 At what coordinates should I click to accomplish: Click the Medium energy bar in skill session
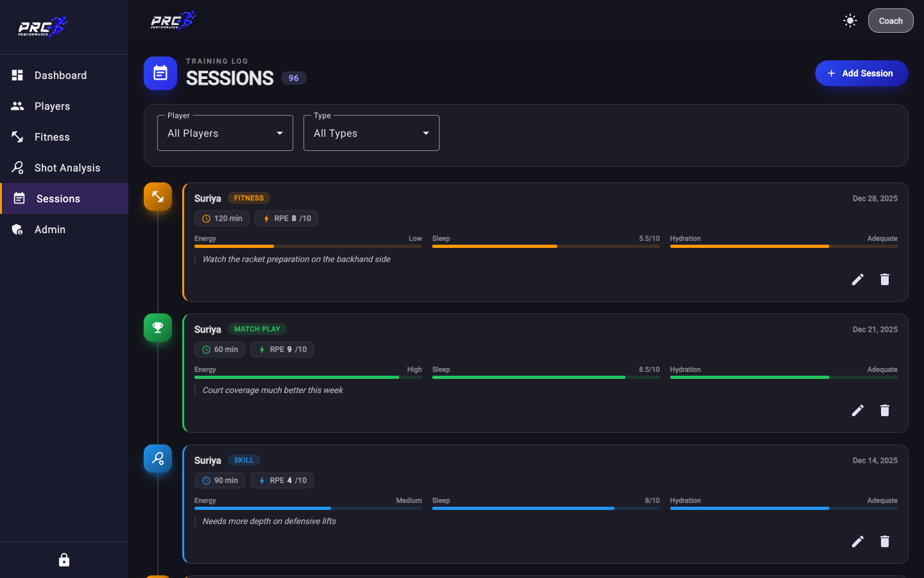point(308,508)
